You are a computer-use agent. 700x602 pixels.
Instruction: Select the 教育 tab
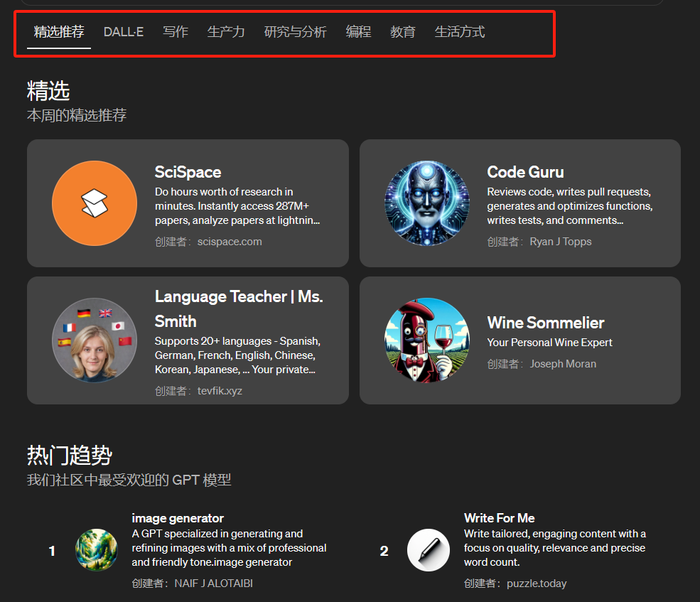pyautogui.click(x=403, y=32)
